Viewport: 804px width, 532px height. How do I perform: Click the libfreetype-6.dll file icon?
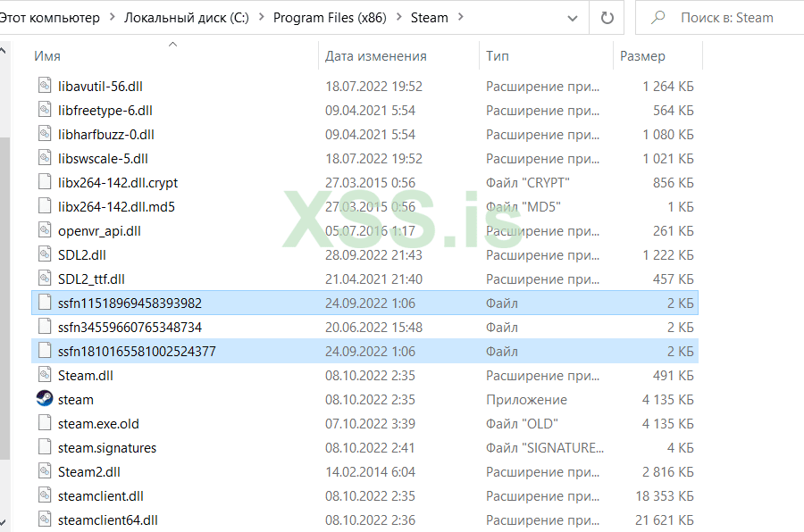(46, 109)
